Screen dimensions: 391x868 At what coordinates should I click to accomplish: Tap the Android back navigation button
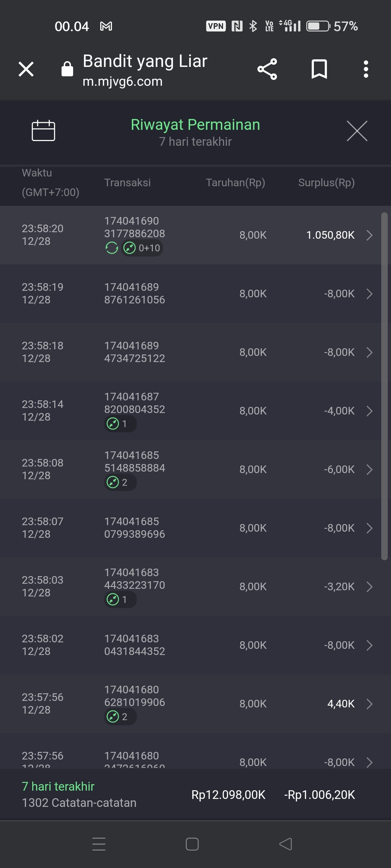[x=286, y=844]
